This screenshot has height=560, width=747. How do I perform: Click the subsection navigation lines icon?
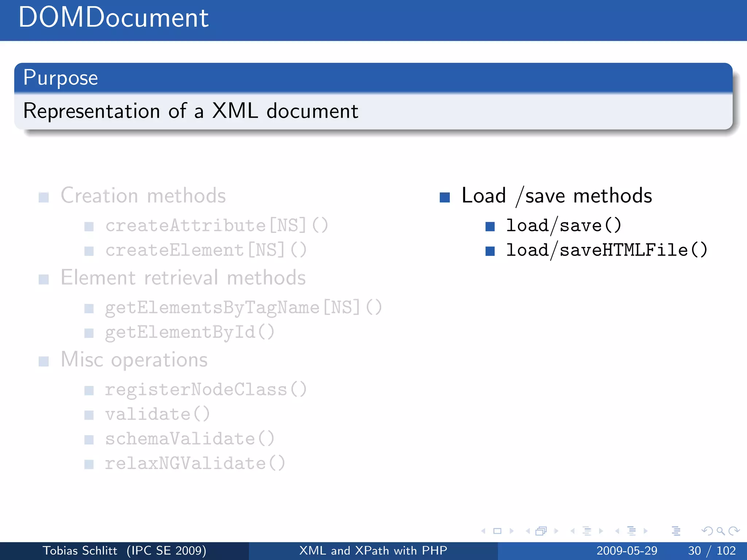click(x=587, y=531)
